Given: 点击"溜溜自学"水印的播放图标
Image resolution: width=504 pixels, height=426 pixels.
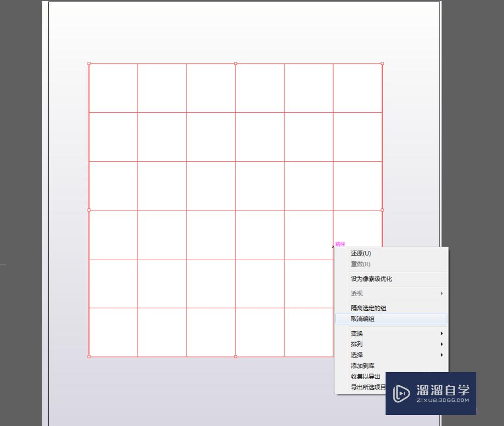Looking at the screenshot, I should [x=401, y=392].
